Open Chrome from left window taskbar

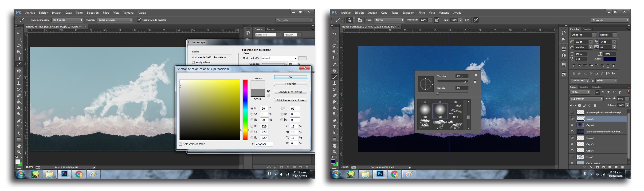click(79, 174)
